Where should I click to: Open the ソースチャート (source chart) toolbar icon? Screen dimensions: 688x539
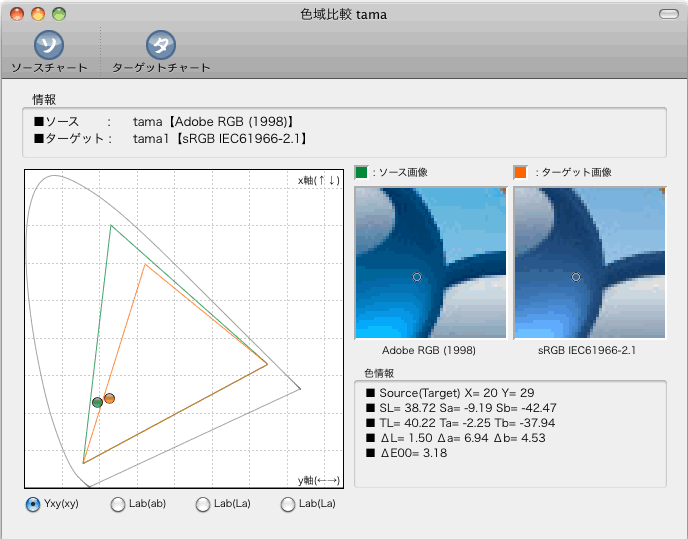pos(49,45)
